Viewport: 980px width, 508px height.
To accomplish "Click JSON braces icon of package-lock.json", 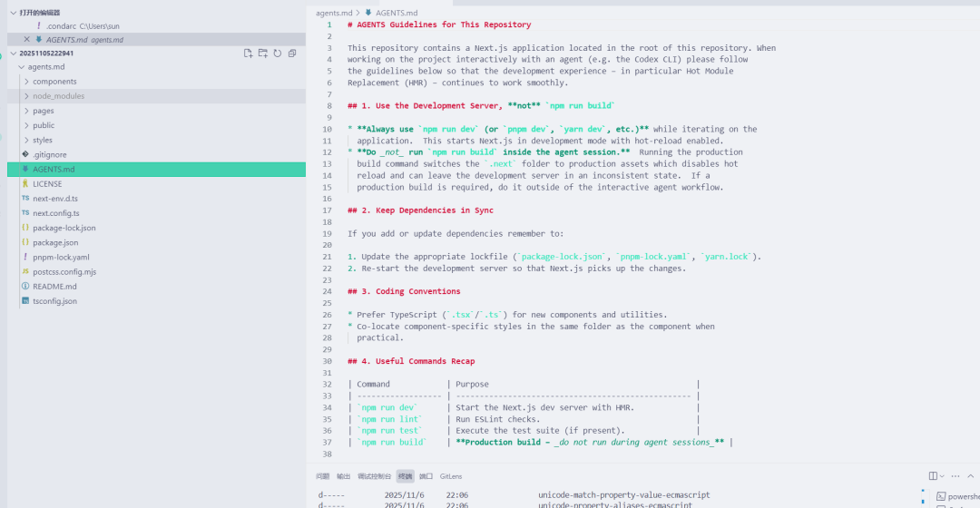I will click(25, 228).
